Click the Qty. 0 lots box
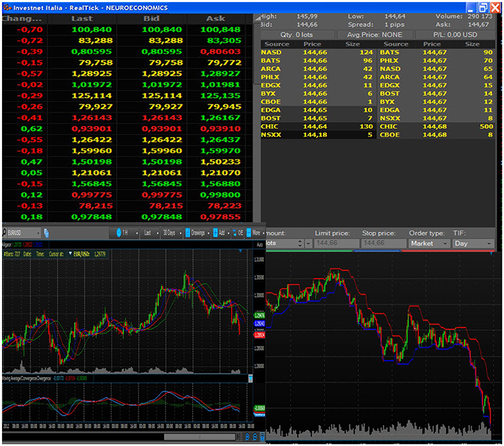 point(297,35)
